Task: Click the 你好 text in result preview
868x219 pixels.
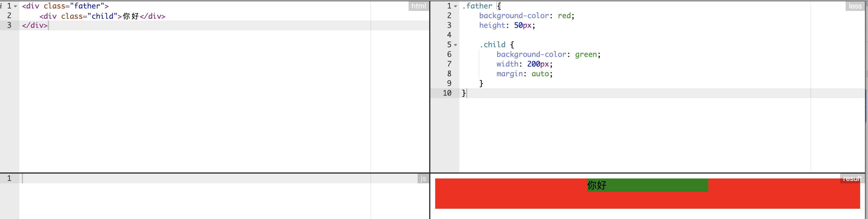Action: [597, 185]
